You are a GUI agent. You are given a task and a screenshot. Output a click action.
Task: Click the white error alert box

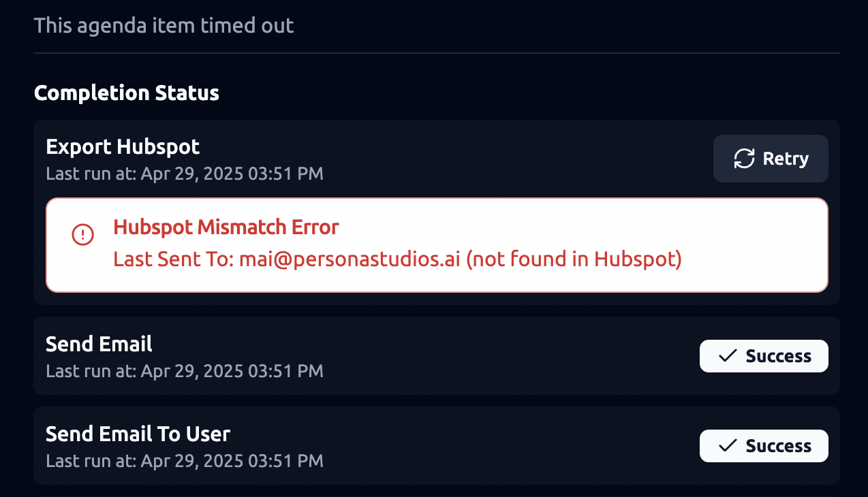tap(437, 245)
